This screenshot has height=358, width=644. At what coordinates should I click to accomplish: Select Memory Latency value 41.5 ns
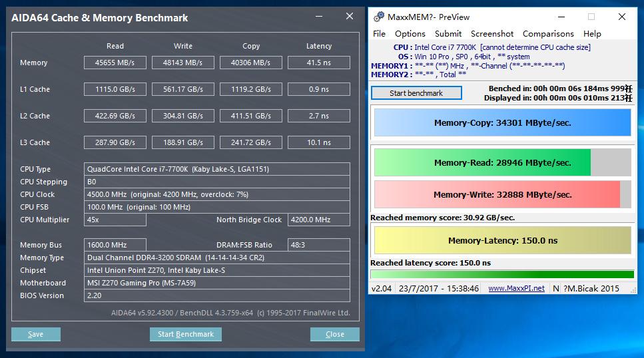319,63
